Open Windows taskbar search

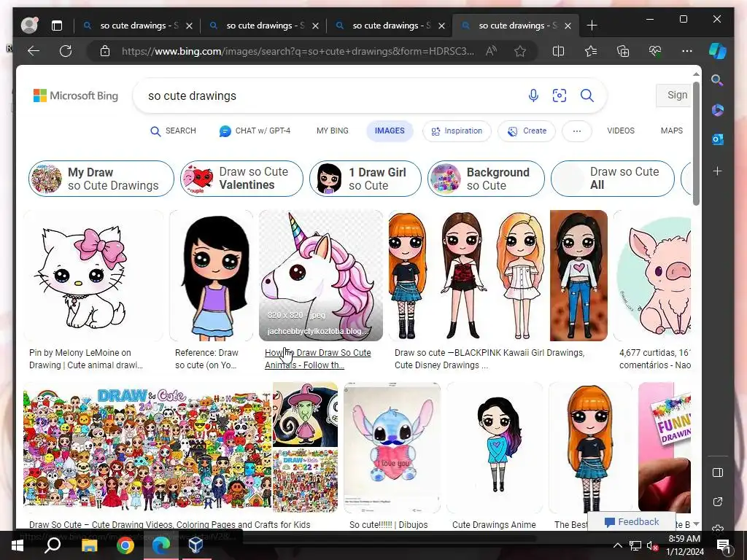pos(53,545)
